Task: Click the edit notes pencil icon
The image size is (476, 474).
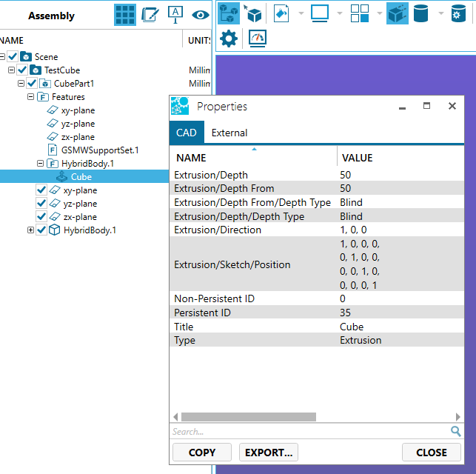Action: (150, 15)
